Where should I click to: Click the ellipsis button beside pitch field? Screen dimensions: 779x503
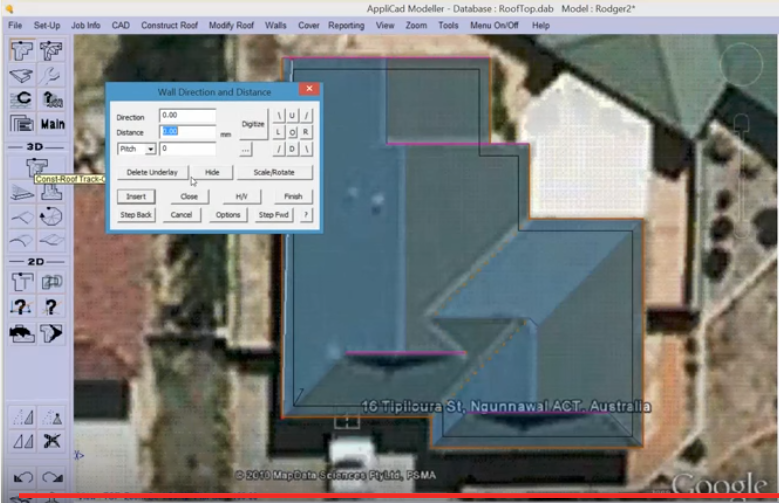245,149
